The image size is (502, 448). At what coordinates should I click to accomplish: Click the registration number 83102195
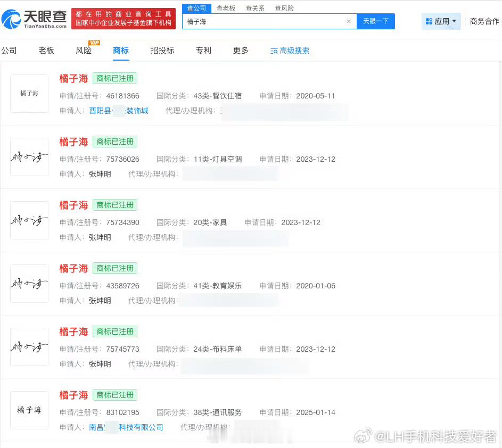tap(122, 412)
